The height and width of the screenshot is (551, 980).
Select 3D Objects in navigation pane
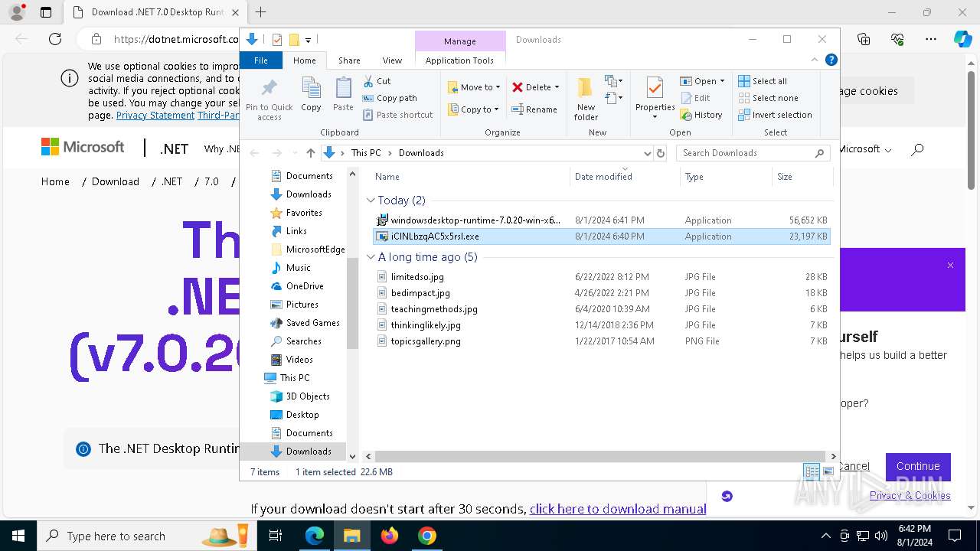pos(307,396)
